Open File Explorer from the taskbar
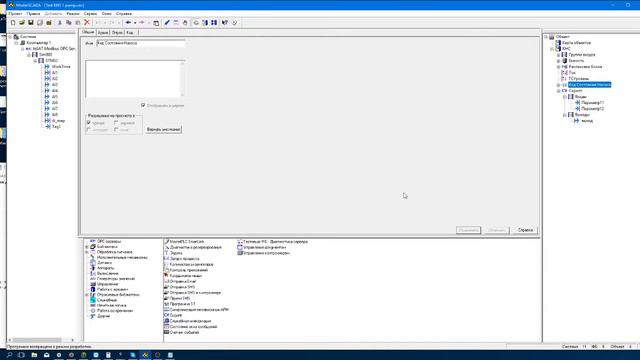640x360 pixels. coord(34,355)
